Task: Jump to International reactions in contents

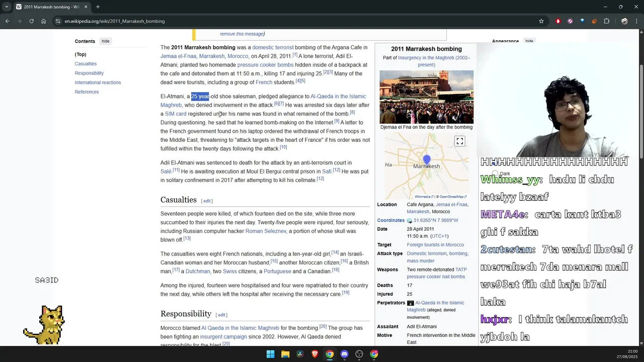Action: pyautogui.click(x=98, y=82)
